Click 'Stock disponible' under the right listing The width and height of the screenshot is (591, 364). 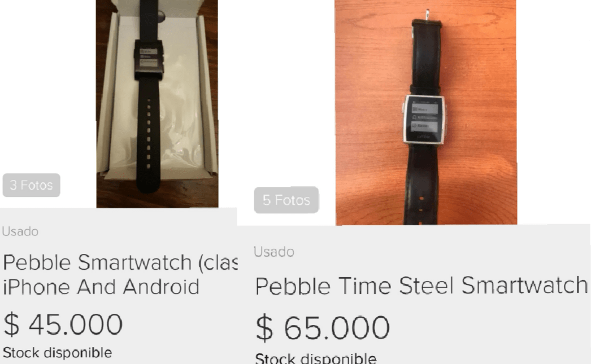pyautogui.click(x=314, y=358)
